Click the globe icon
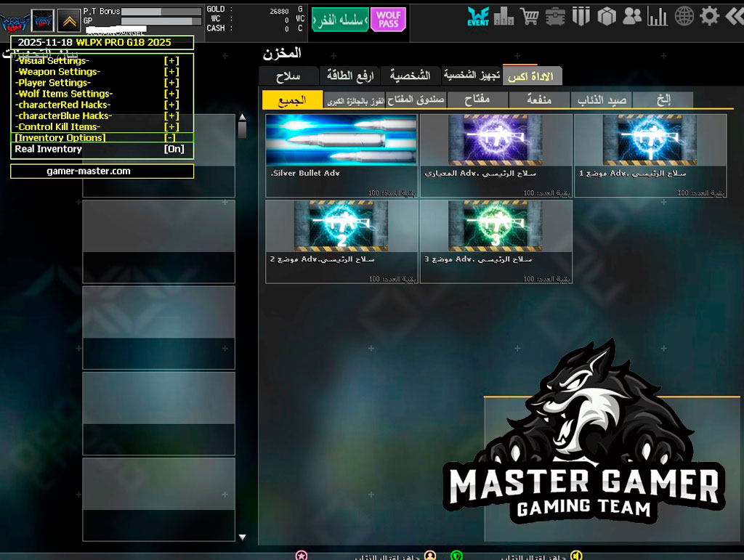 point(684,16)
